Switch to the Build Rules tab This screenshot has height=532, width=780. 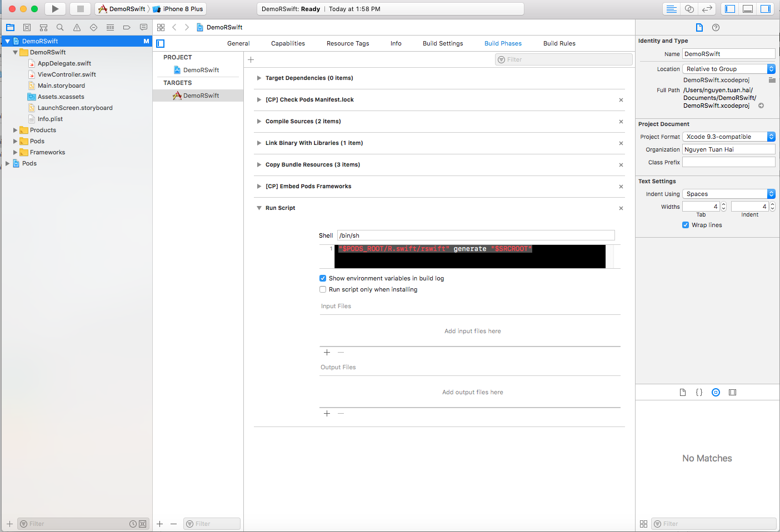tap(559, 43)
